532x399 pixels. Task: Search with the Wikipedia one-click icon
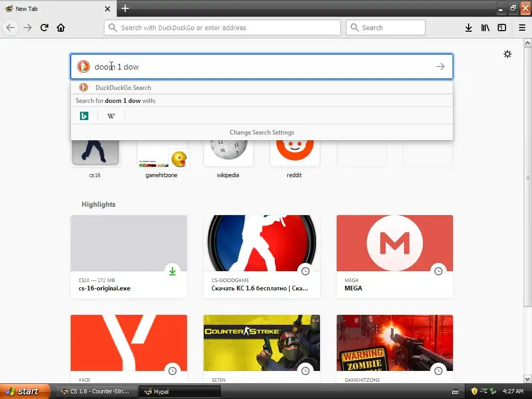pos(111,116)
